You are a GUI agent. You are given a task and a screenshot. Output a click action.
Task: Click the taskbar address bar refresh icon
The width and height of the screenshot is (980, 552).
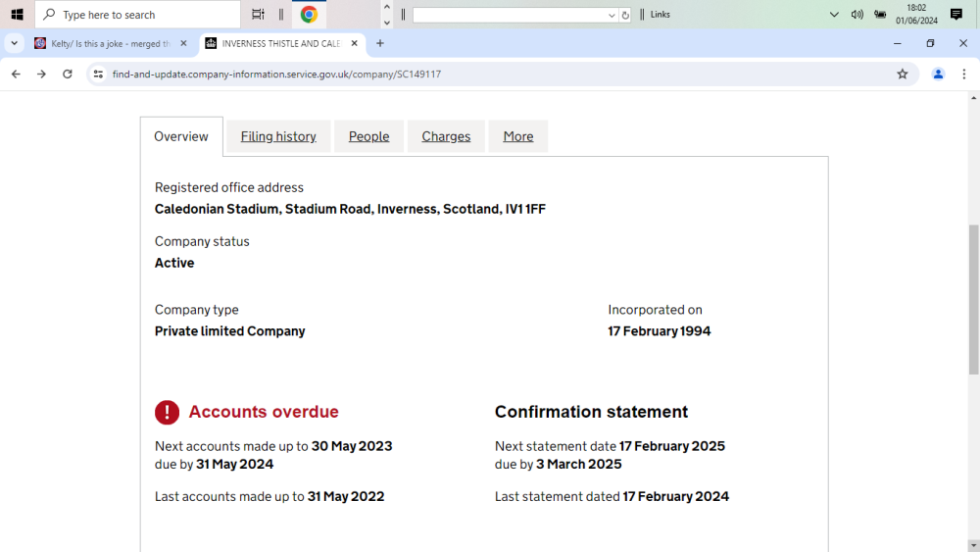click(x=625, y=15)
